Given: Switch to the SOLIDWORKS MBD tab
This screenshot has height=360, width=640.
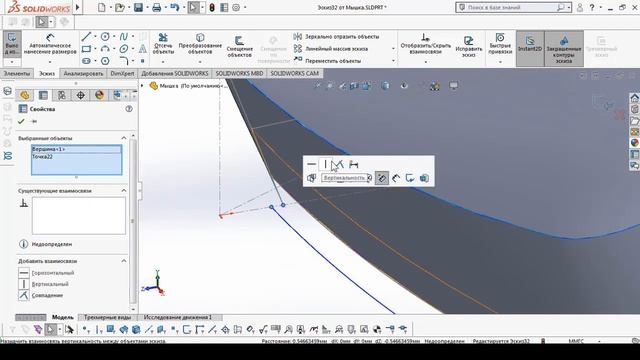Looking at the screenshot, I should coord(239,73).
